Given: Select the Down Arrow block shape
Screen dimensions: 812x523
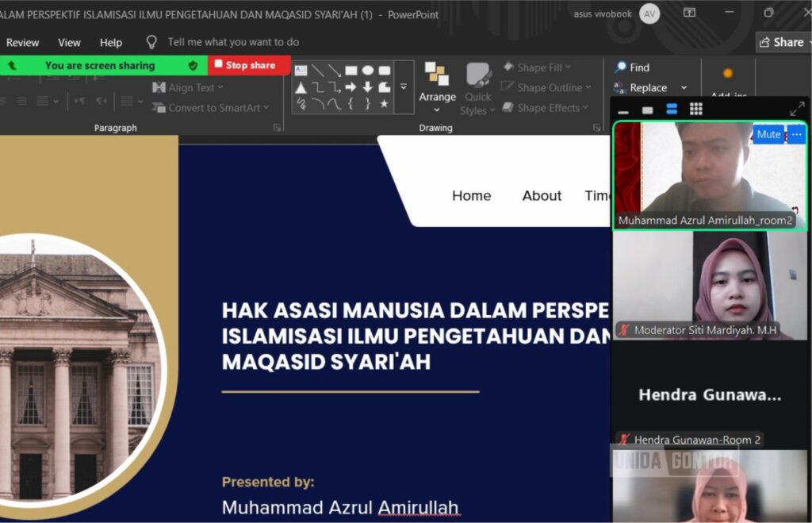Looking at the screenshot, I should coord(368,87).
